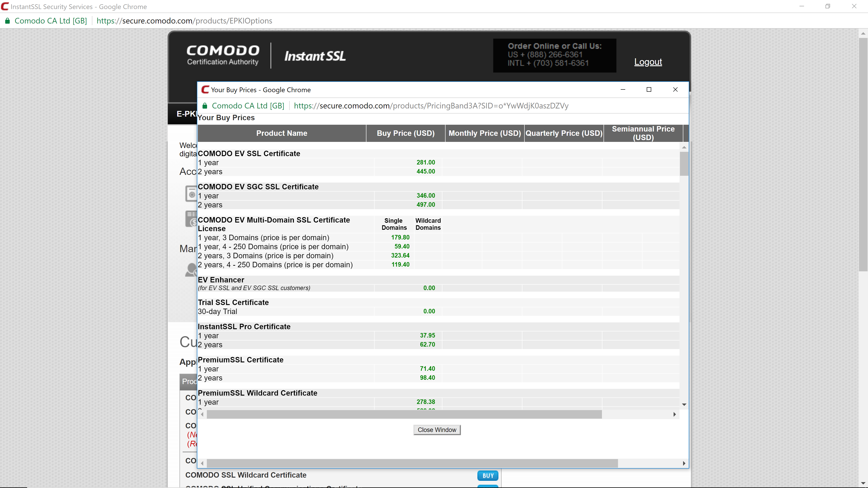Viewport: 868px width, 488px height.
Task: Click the main page's scroll-down arrow
Action: click(863, 484)
